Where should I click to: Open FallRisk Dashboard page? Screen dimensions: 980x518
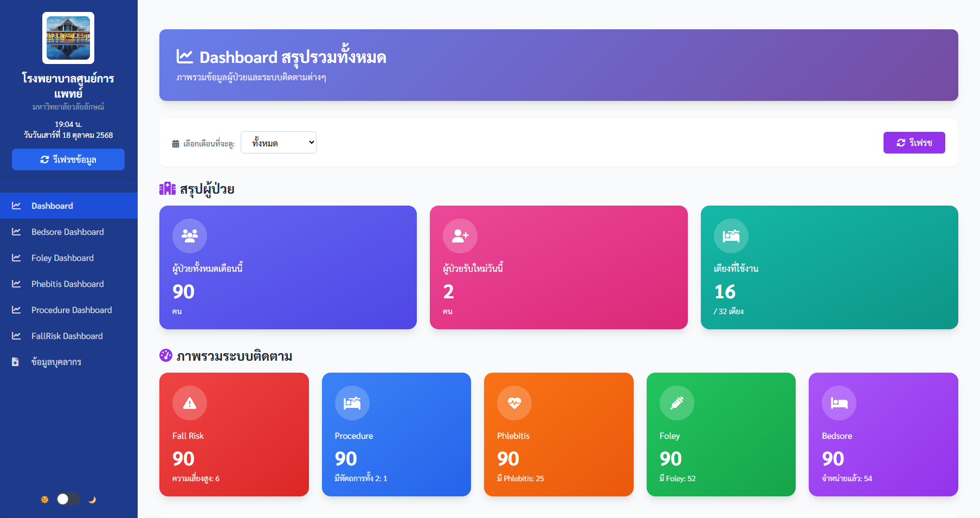[67, 336]
